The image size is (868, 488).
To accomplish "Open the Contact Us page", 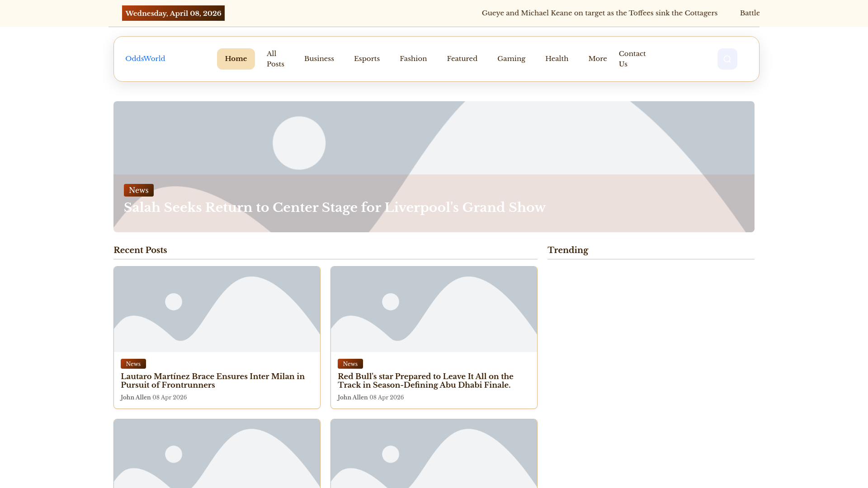I will tap(632, 59).
